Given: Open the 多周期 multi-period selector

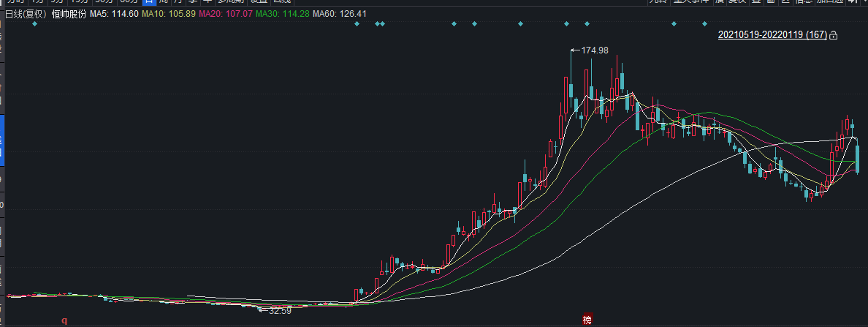Looking at the screenshot, I should [x=230, y=2].
